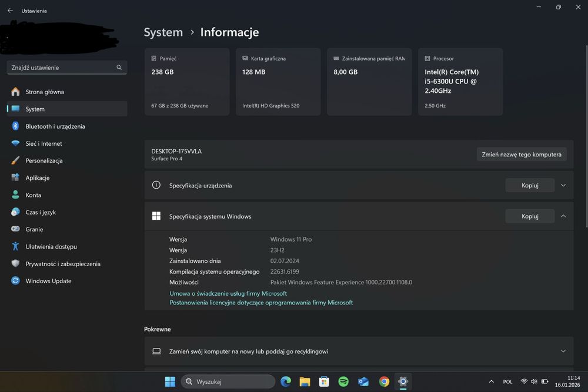This screenshot has width=588, height=392.
Task: Open Umowa o świadczenie usług firmy Microsoft
Action: 228,293
